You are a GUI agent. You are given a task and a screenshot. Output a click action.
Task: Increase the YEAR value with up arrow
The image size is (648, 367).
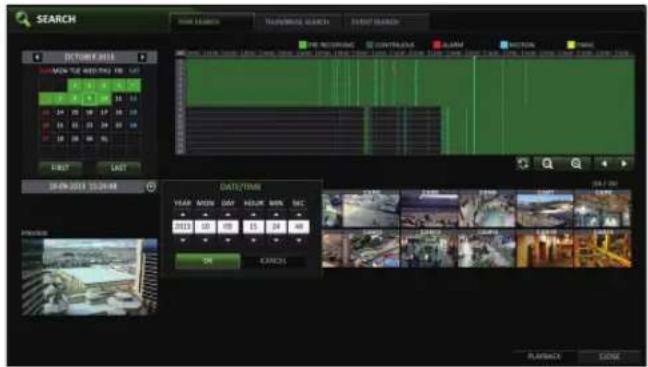tap(183, 215)
